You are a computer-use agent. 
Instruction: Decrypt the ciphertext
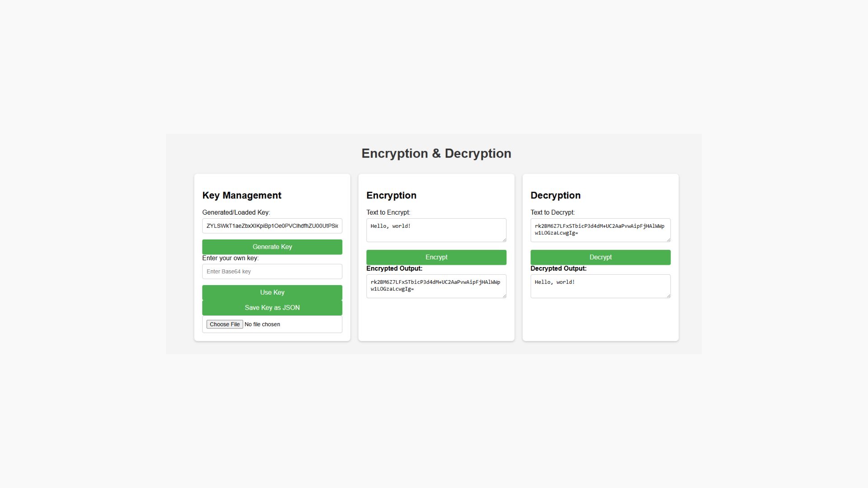(x=600, y=257)
